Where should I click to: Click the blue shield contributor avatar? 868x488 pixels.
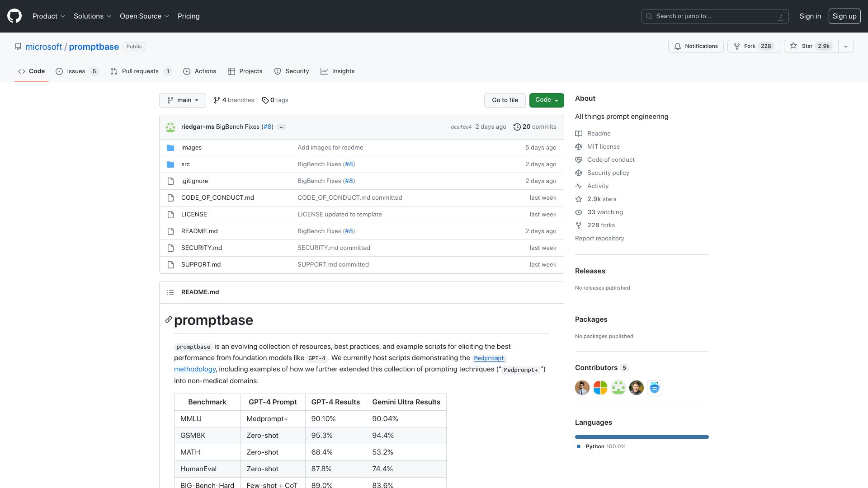pyautogui.click(x=655, y=388)
